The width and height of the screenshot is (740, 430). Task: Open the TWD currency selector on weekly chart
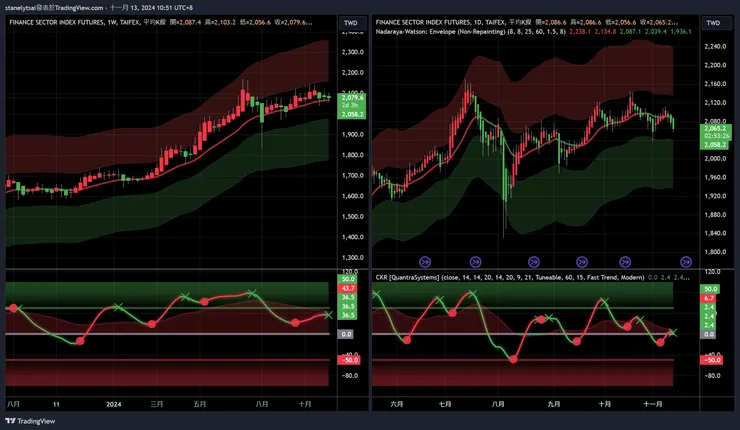(x=353, y=23)
